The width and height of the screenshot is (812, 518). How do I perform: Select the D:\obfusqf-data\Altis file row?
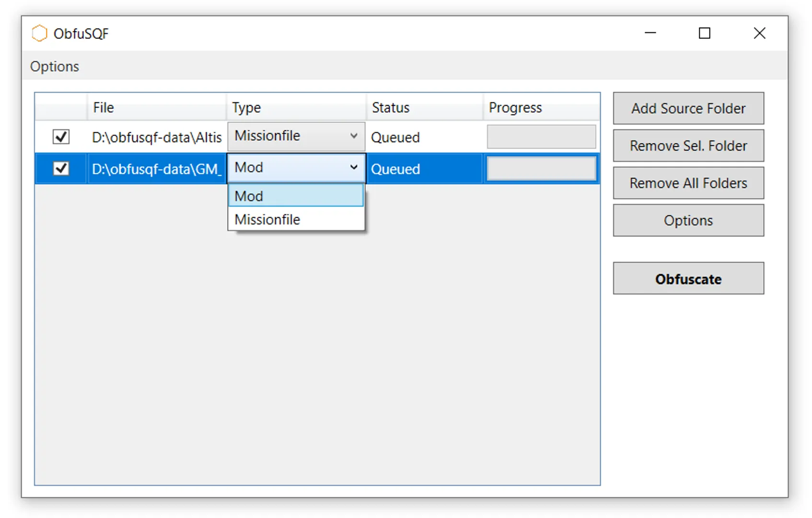point(156,138)
